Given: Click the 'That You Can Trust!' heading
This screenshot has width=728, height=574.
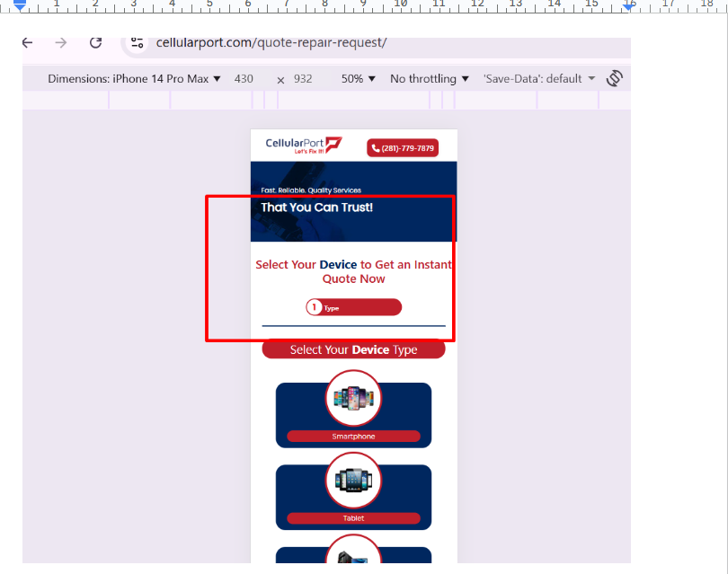Looking at the screenshot, I should click(x=316, y=208).
